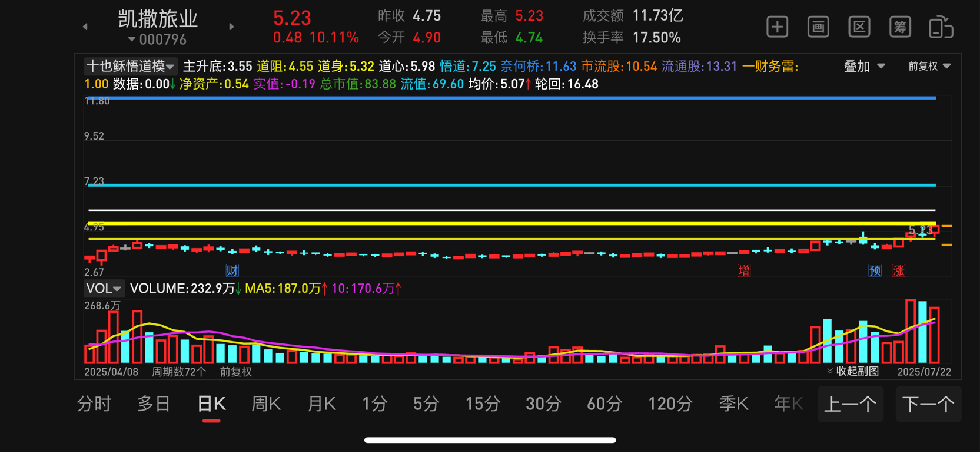
Task: Open the 叠加 overlay dropdown
Action: (x=864, y=67)
